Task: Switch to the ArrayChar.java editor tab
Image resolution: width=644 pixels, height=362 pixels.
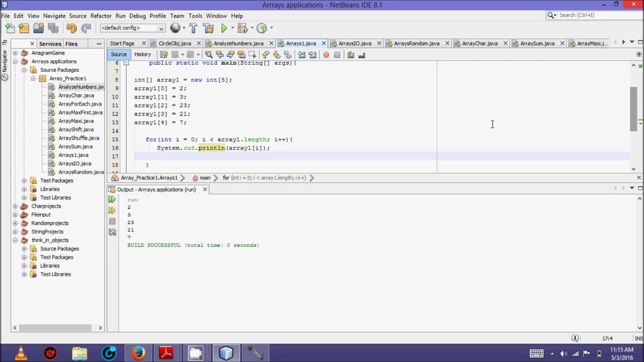Action: pos(479,43)
